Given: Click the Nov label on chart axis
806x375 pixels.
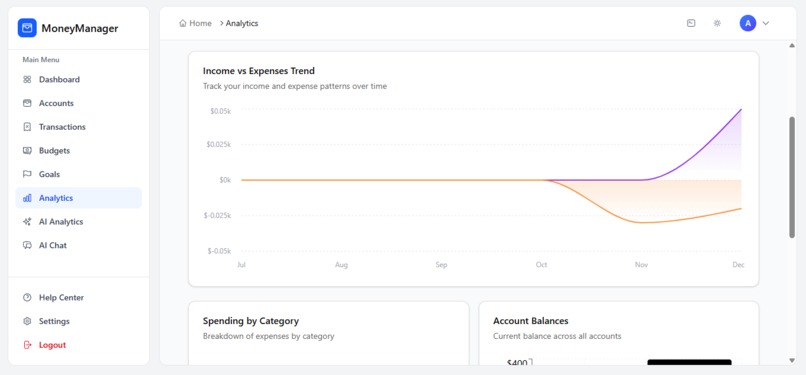Looking at the screenshot, I should (x=641, y=265).
